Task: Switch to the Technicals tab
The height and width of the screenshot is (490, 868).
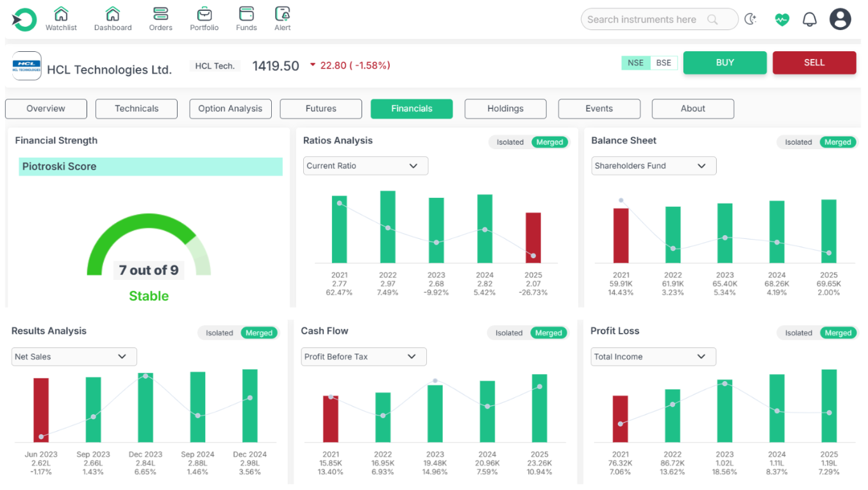Action: tap(137, 109)
